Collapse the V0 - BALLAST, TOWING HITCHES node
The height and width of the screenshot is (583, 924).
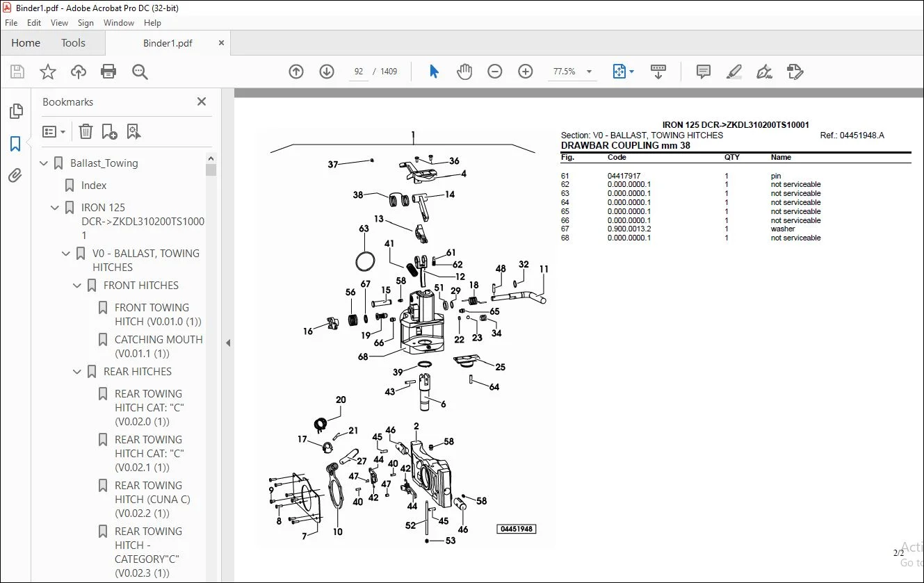[66, 254]
